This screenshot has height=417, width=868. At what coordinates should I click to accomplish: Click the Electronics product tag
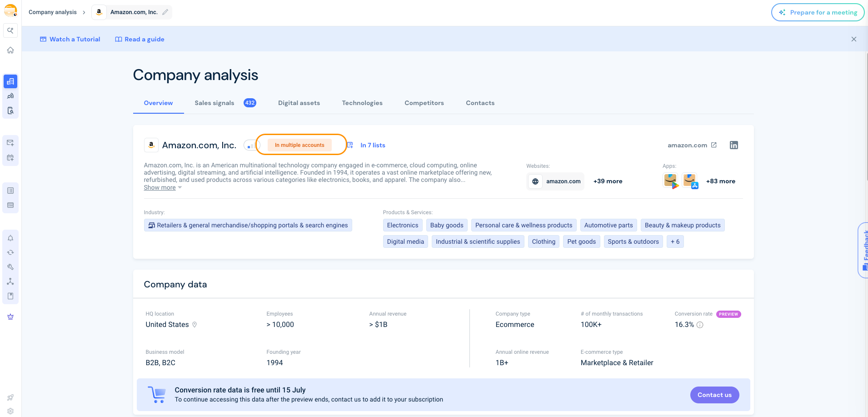pos(403,225)
